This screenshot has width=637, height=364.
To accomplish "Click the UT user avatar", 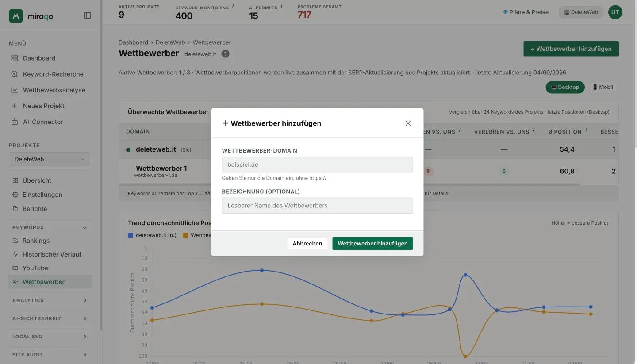I will pyautogui.click(x=615, y=12).
